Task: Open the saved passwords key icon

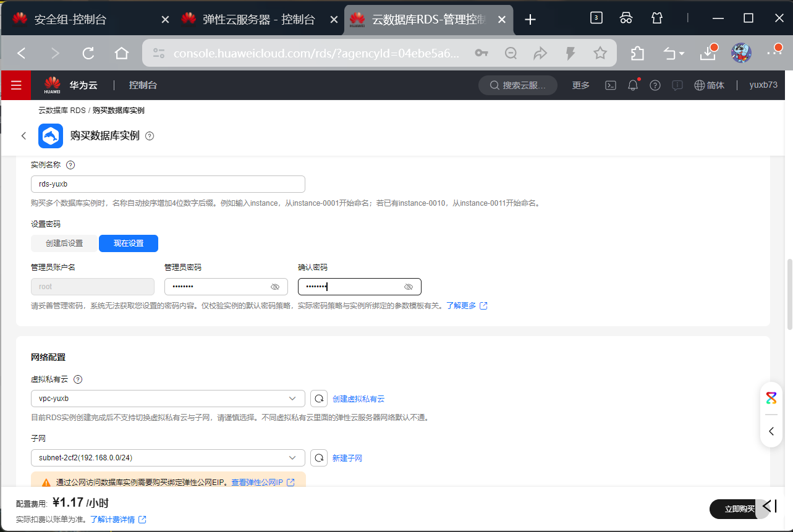Action: pyautogui.click(x=481, y=53)
